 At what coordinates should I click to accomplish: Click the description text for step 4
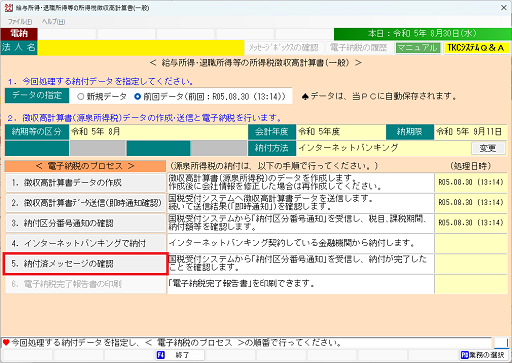300,244
